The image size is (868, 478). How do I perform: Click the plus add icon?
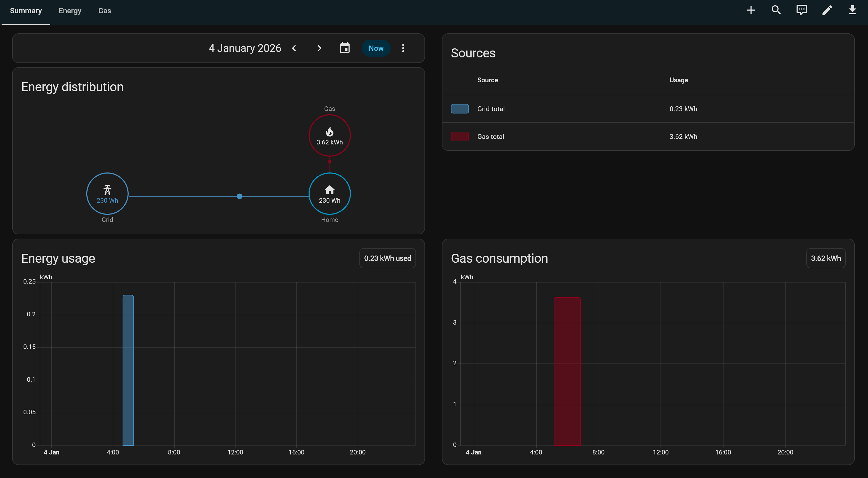751,10
